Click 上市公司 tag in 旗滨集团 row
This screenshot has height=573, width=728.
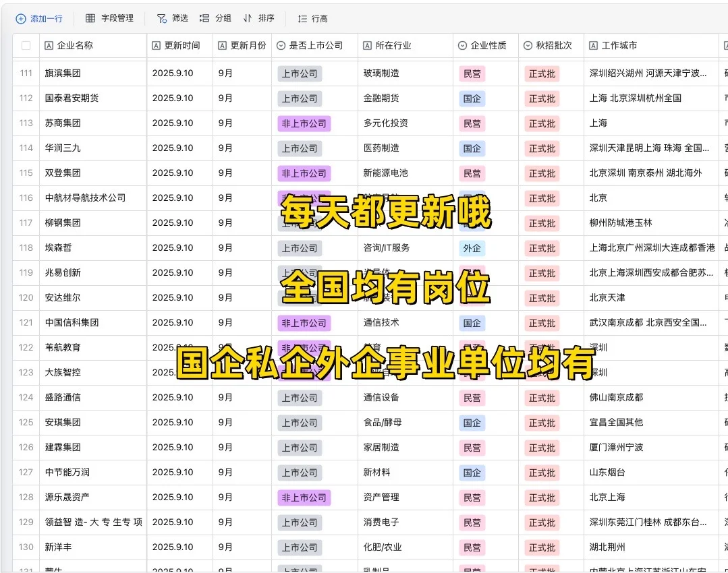click(x=300, y=73)
